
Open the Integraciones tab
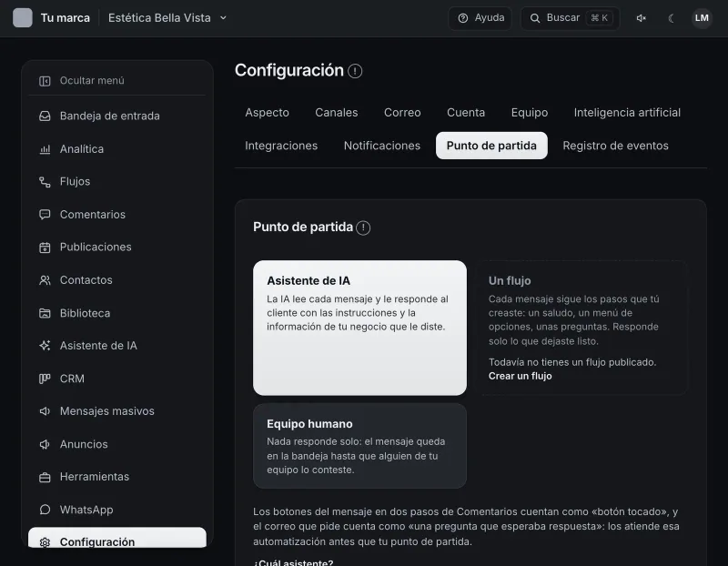(281, 146)
